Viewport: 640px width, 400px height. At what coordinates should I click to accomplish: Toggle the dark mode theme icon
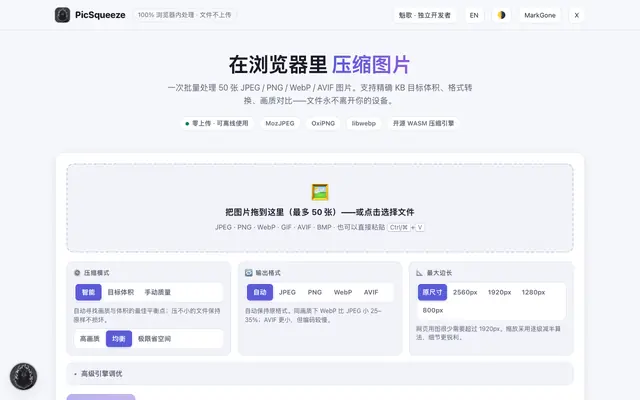501,15
